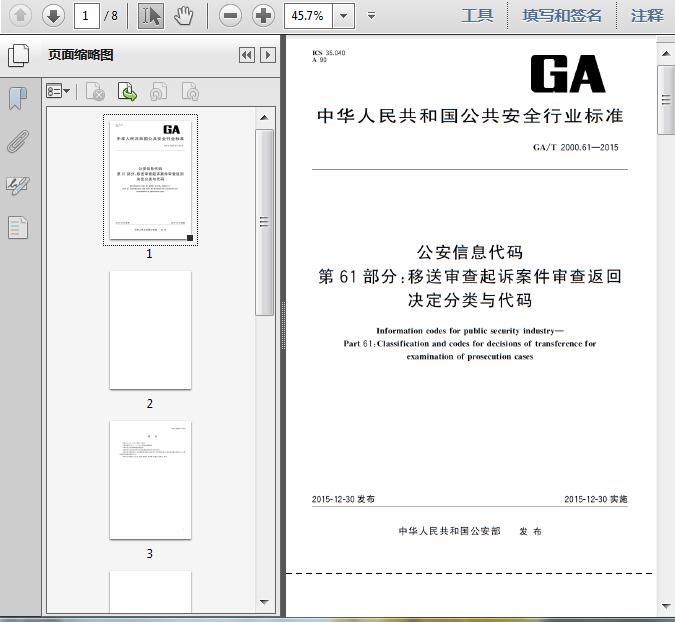Viewport: 675px width, 622px height.
Task: Activate the text selection tool
Action: (x=151, y=16)
